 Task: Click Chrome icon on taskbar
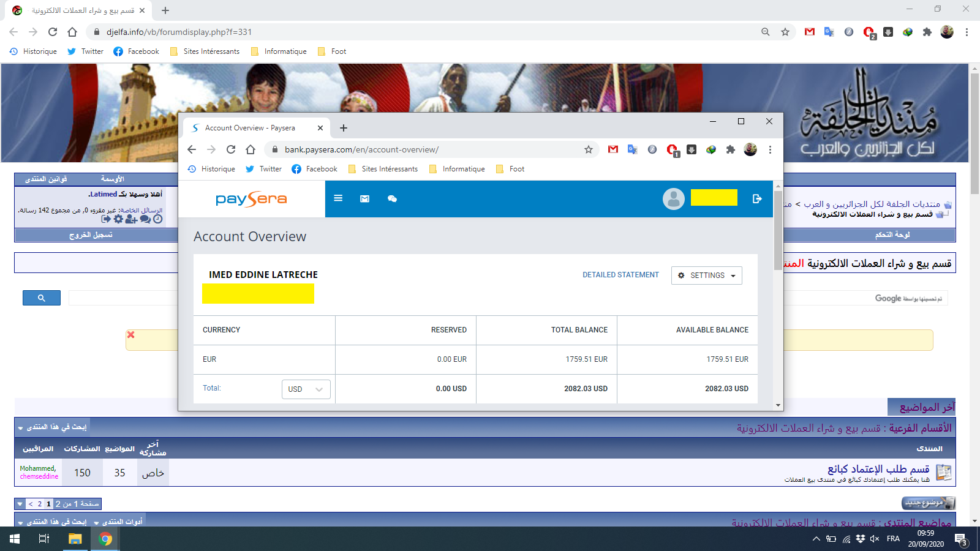coord(105,539)
